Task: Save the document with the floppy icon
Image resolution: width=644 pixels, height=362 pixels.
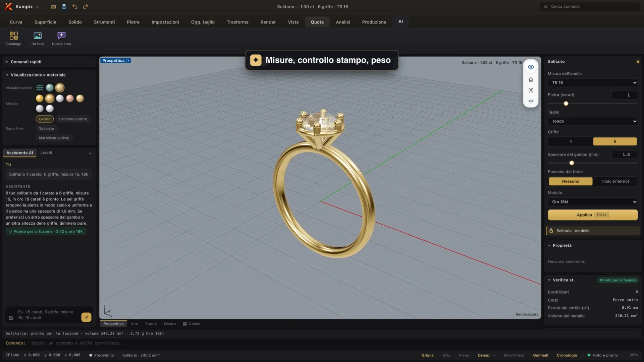Action: tap(64, 7)
